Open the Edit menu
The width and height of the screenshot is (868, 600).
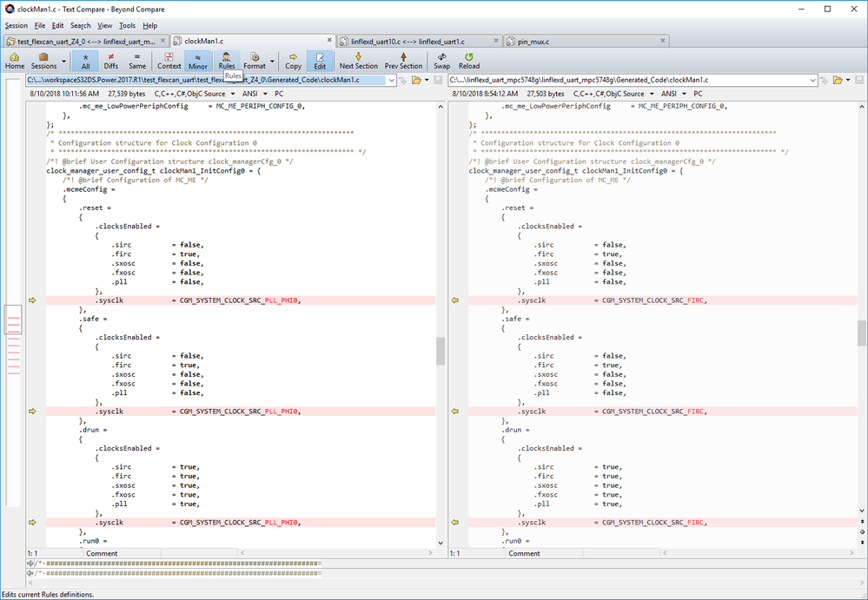pos(58,25)
